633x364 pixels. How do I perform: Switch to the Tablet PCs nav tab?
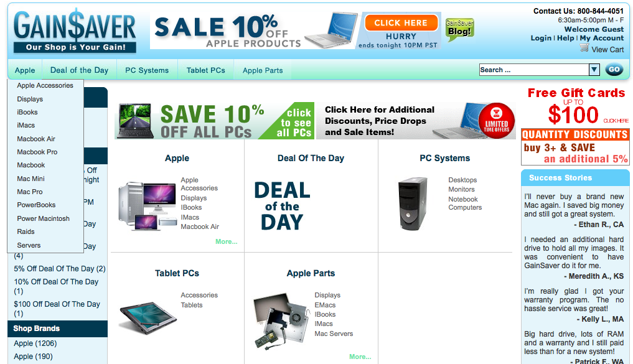pyautogui.click(x=205, y=70)
